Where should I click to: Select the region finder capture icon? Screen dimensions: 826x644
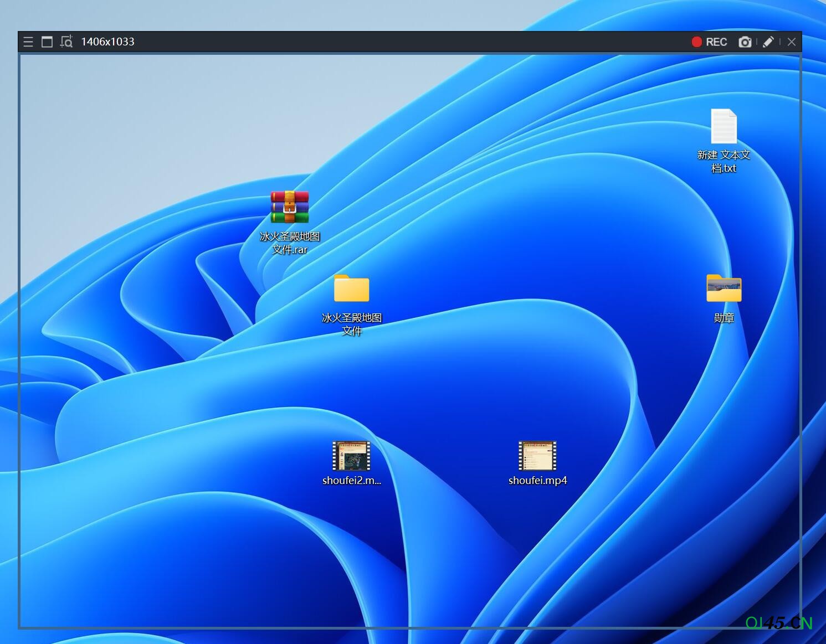(66, 42)
